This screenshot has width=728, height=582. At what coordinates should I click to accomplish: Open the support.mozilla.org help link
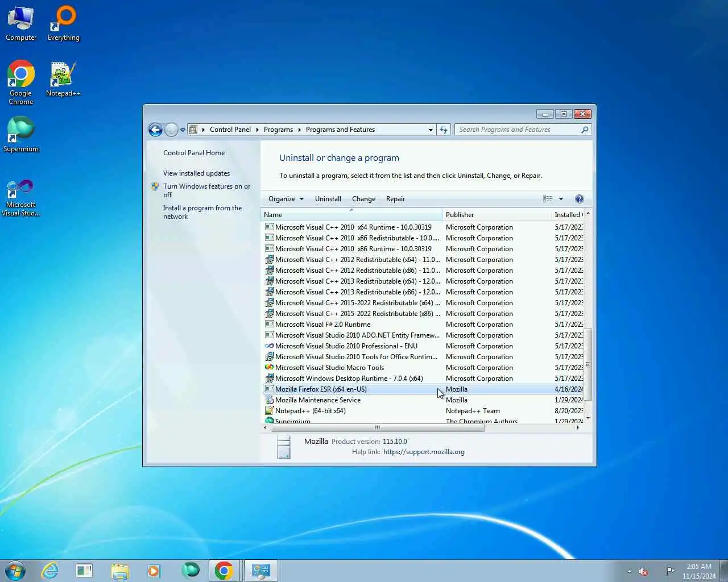click(424, 452)
